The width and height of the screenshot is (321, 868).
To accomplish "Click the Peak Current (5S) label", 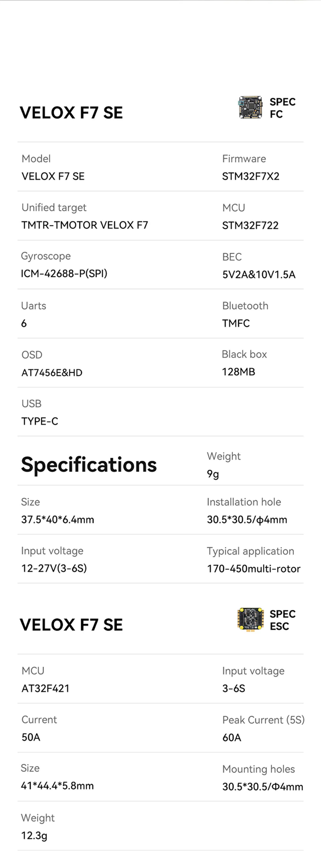I will click(x=263, y=720).
